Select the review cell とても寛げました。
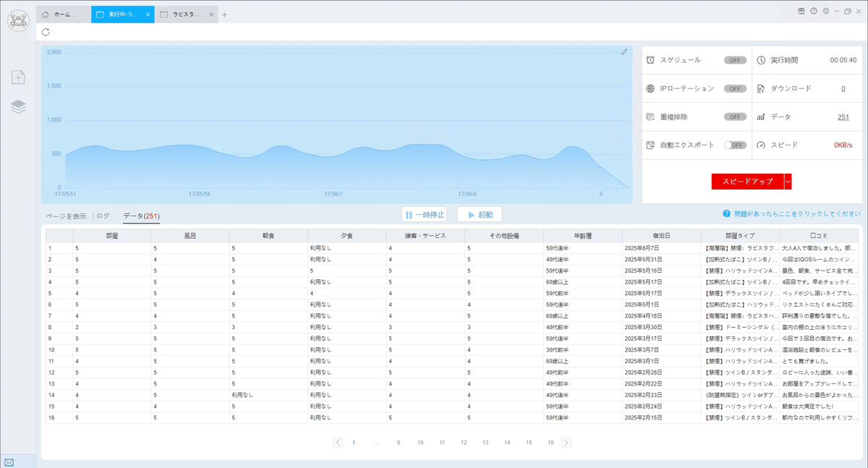 pyautogui.click(x=818, y=361)
